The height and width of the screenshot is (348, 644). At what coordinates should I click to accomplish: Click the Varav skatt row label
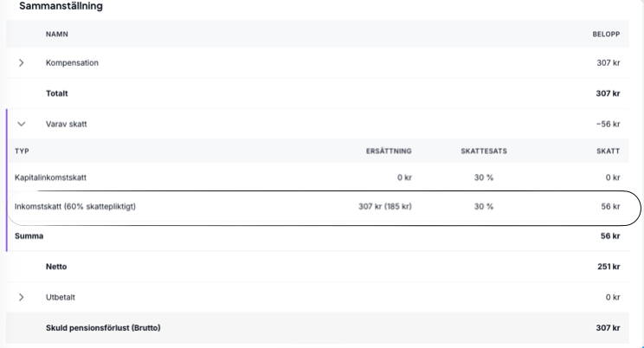(67, 124)
